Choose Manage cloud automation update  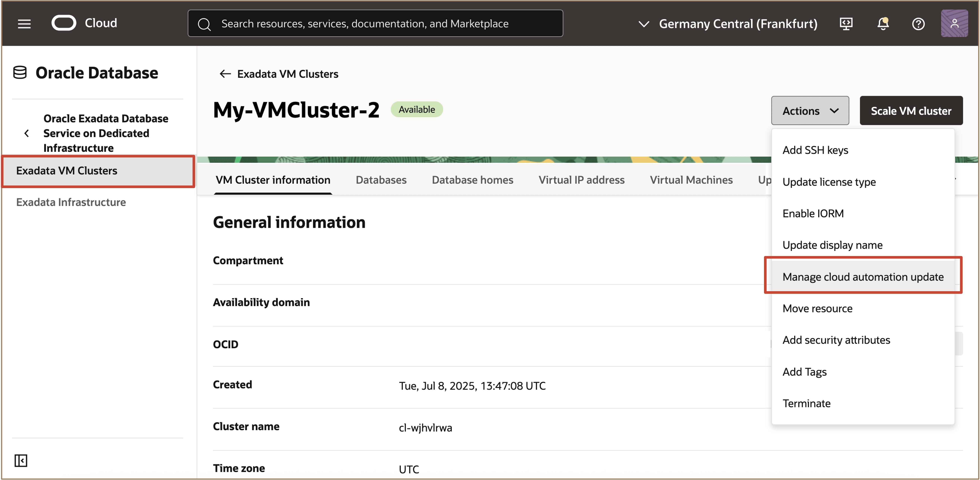pyautogui.click(x=862, y=276)
